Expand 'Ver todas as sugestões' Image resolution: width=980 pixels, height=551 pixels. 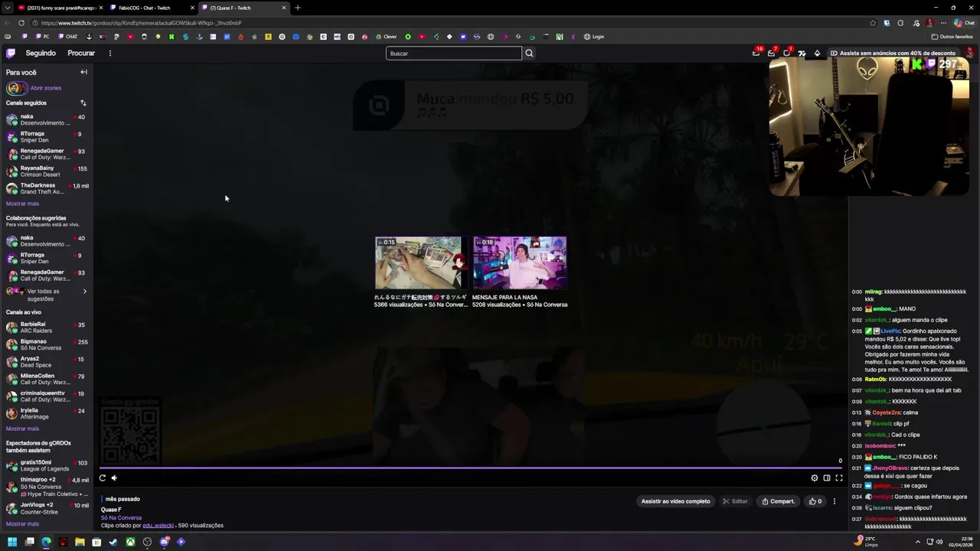coord(47,295)
